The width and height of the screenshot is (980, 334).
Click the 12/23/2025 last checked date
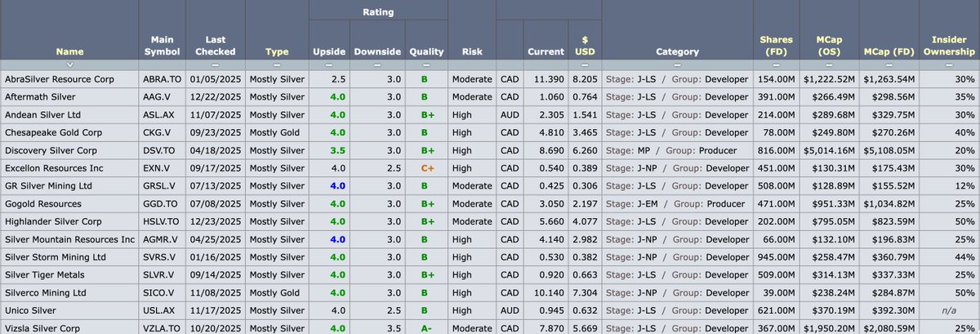tap(216, 220)
